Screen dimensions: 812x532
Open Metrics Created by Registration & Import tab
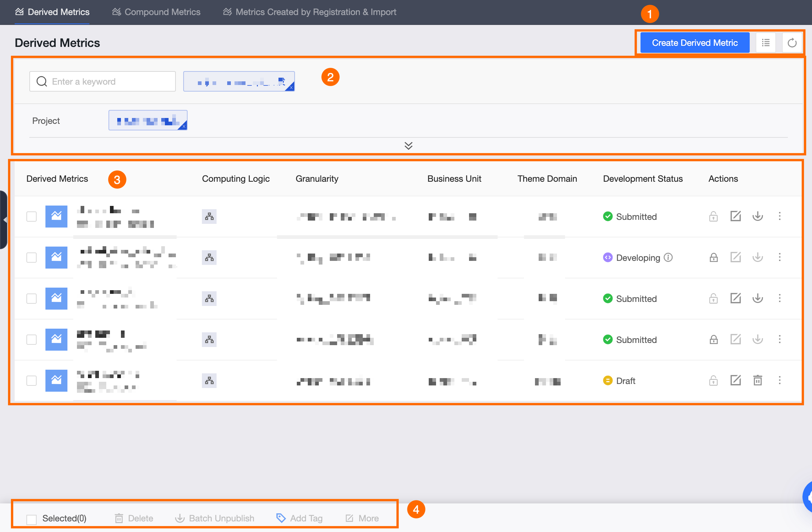(310, 12)
